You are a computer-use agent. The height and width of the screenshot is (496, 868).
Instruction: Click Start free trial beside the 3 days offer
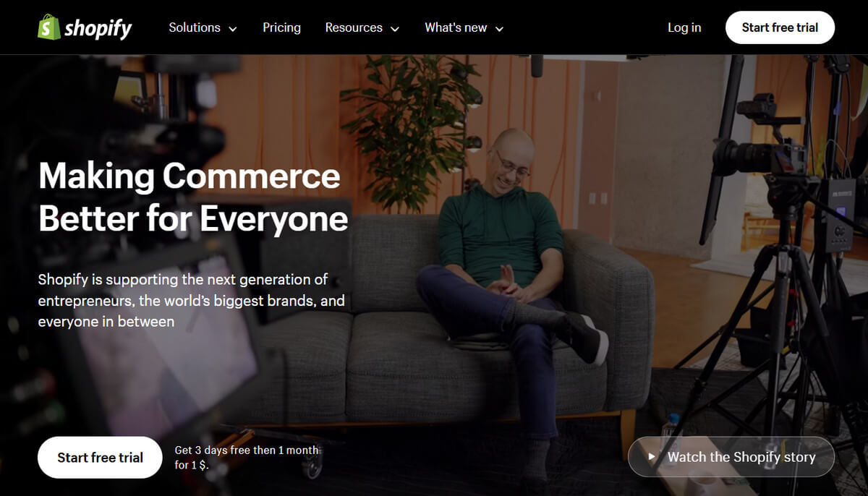pyautogui.click(x=100, y=457)
